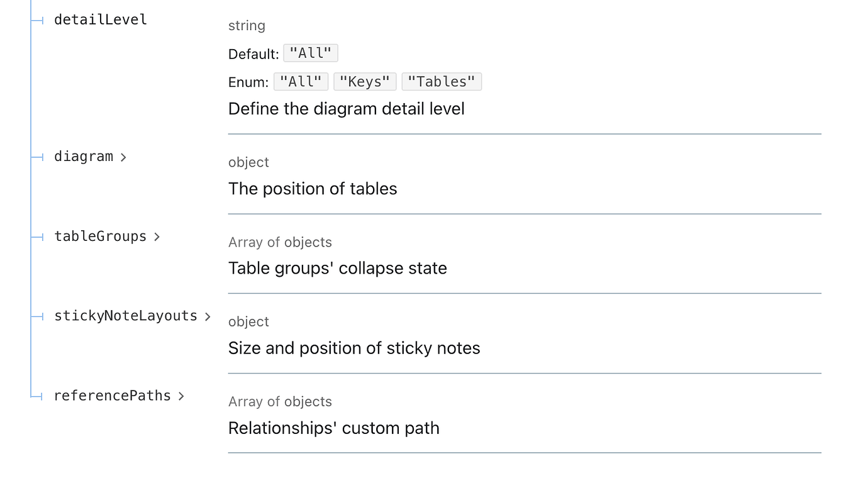Select the tableGroups property name
868x483 pixels.
pos(101,236)
